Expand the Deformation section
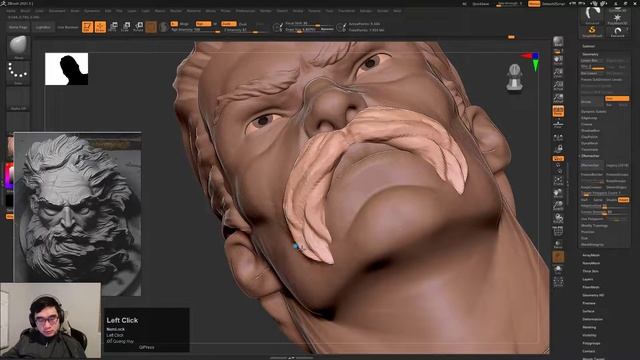This screenshot has width=640, height=360. (592, 319)
